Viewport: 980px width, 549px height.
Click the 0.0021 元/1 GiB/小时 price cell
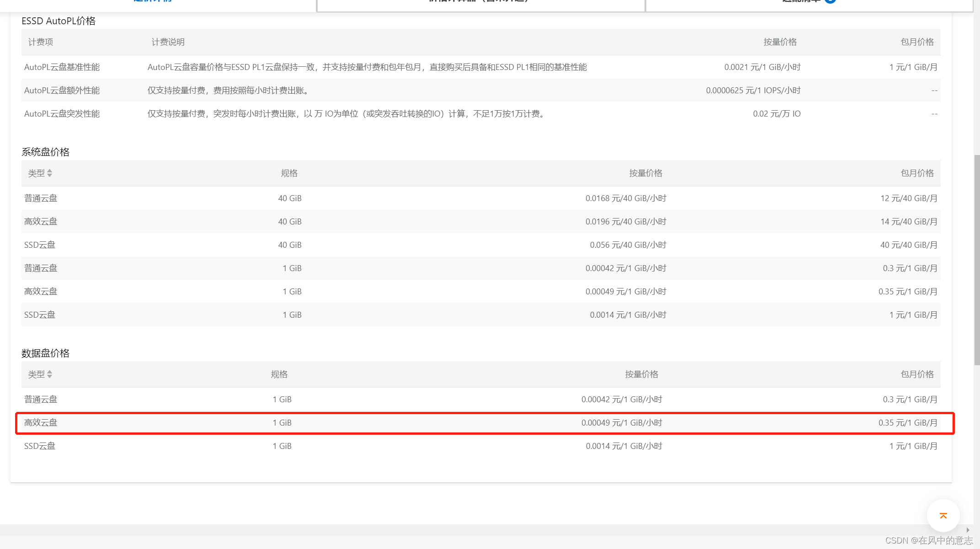click(x=762, y=67)
